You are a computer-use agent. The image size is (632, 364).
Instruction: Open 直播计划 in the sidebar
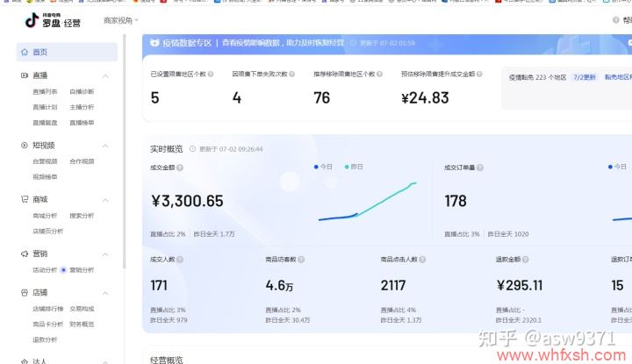[45, 107]
